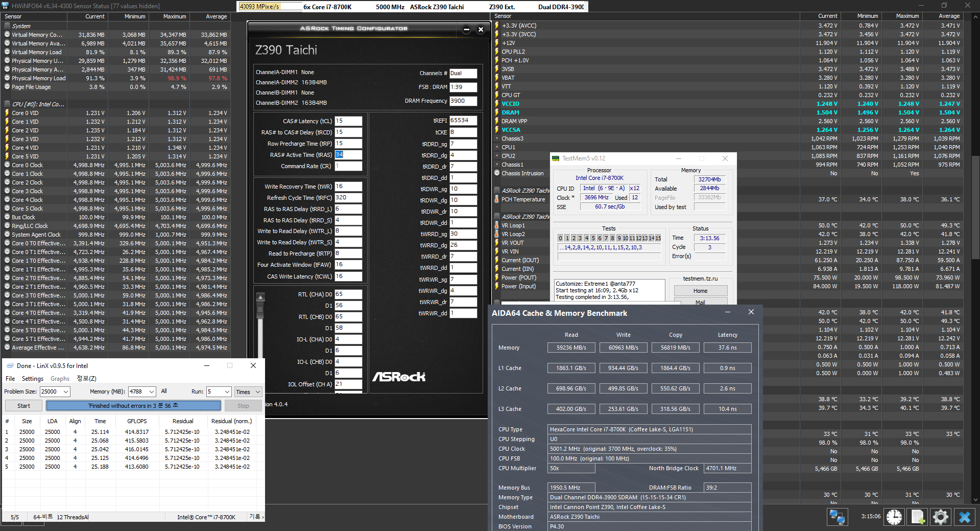This screenshot has height=531, width=980.
Task: Click Residual (norm.) column header in LinX
Action: pos(231,421)
